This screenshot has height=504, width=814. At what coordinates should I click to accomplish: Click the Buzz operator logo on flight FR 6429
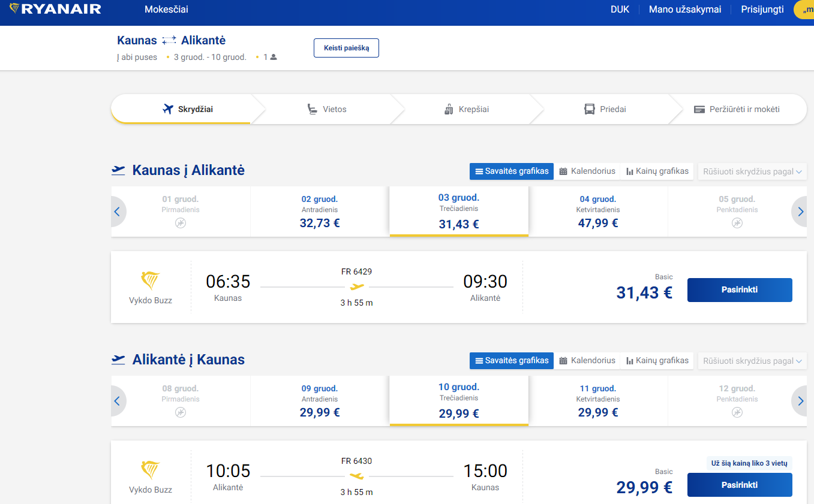click(x=150, y=280)
